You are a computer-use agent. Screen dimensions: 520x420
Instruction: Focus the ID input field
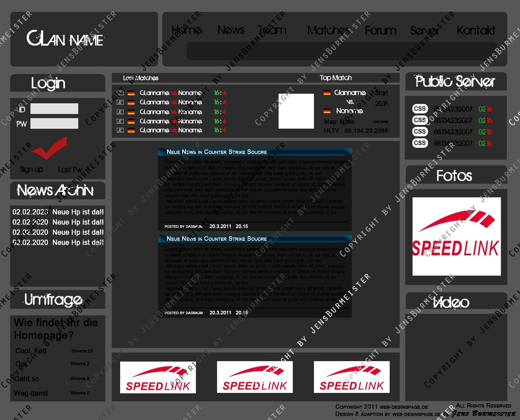click(54, 109)
